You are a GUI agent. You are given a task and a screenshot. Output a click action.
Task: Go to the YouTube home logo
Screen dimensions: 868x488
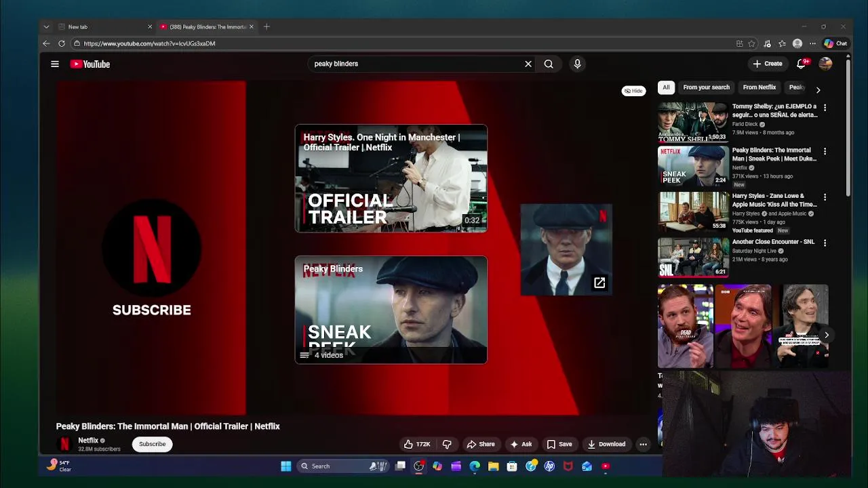(x=90, y=64)
